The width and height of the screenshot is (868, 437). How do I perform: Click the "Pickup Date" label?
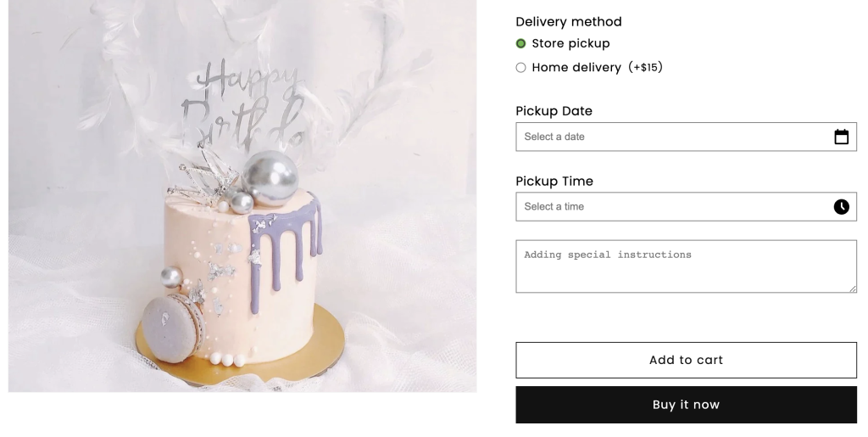click(x=554, y=111)
